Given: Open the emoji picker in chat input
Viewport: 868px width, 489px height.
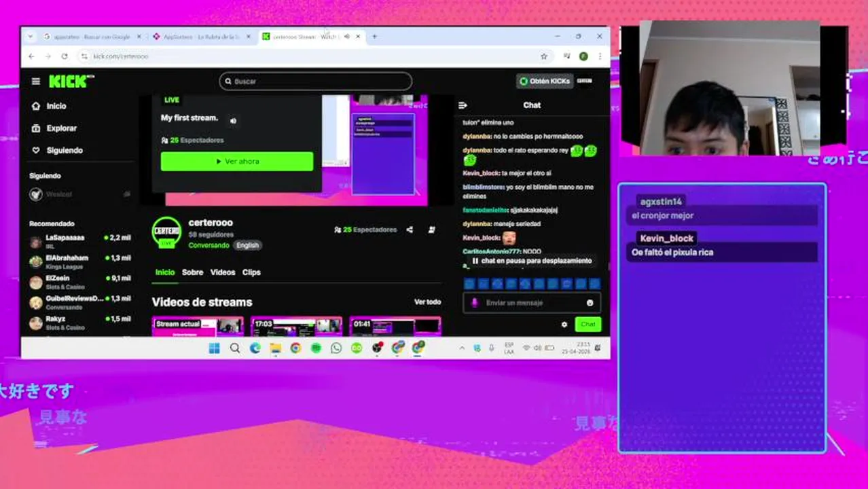Looking at the screenshot, I should (x=590, y=303).
